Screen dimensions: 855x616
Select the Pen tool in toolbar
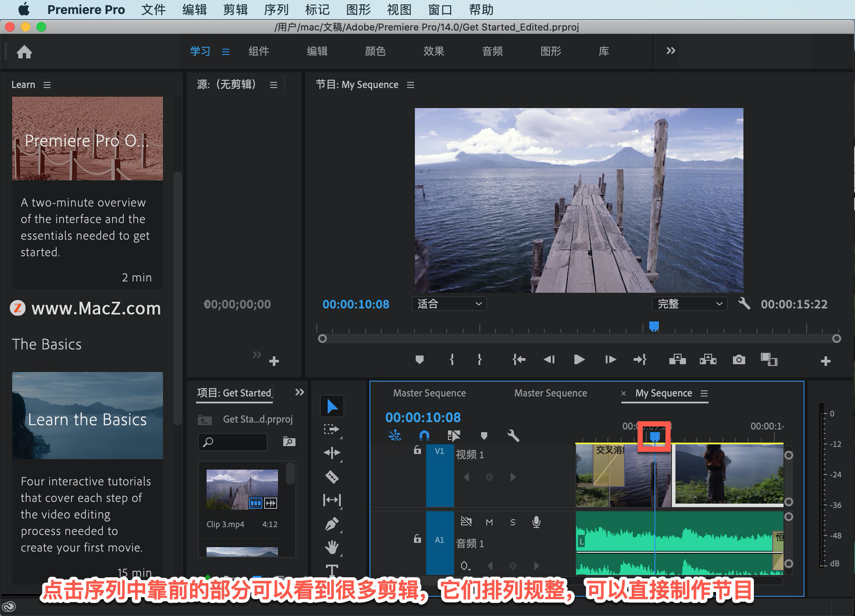[x=332, y=524]
